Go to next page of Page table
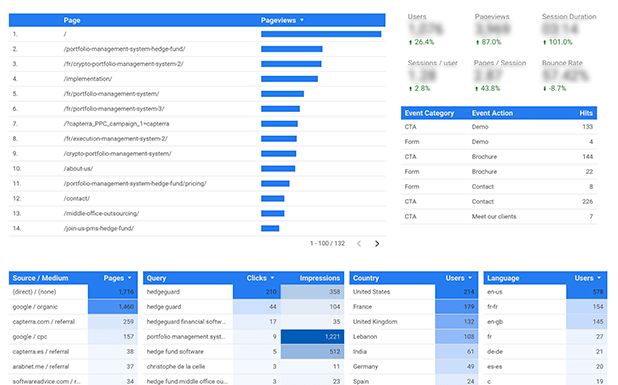 [377, 244]
